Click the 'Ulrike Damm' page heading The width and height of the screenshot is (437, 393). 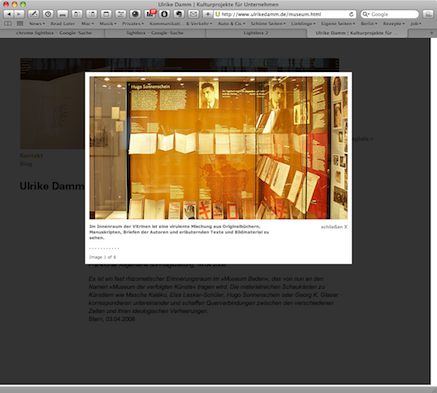[x=52, y=186]
